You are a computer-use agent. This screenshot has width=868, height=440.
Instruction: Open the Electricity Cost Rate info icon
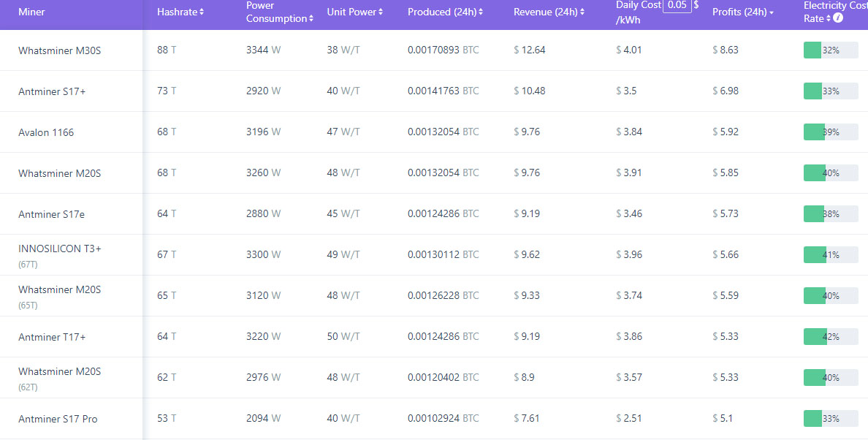838,18
